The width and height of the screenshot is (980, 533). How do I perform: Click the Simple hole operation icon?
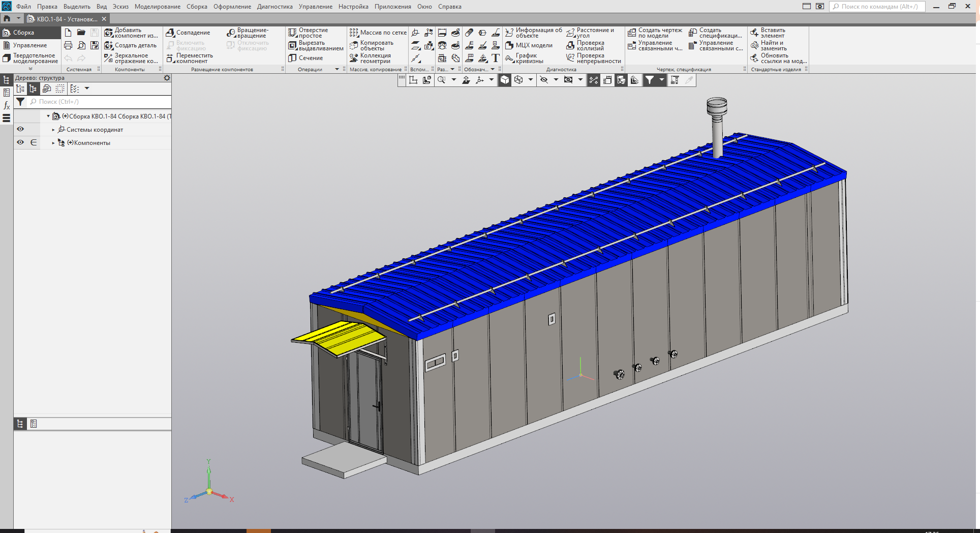(292, 33)
